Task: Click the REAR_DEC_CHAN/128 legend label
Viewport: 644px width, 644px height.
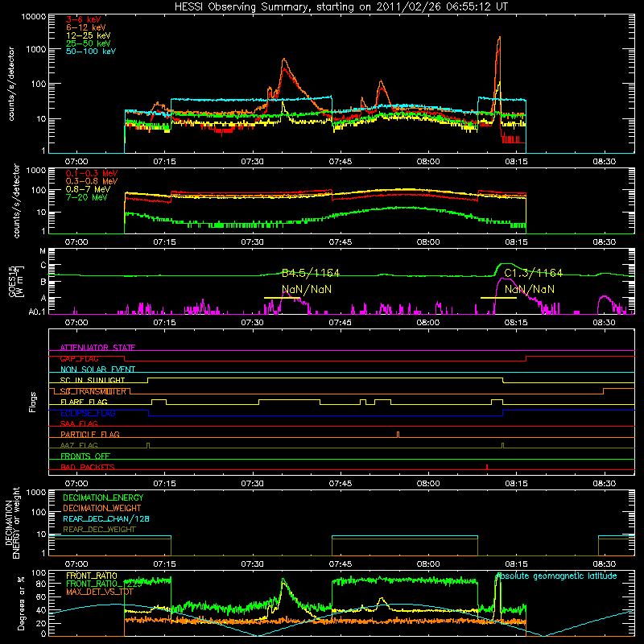Action: click(106, 518)
